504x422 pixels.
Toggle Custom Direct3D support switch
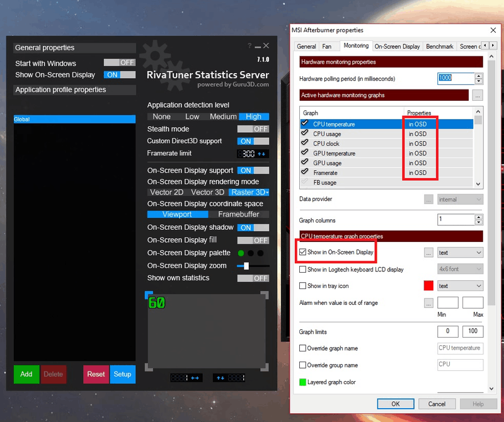(x=253, y=141)
